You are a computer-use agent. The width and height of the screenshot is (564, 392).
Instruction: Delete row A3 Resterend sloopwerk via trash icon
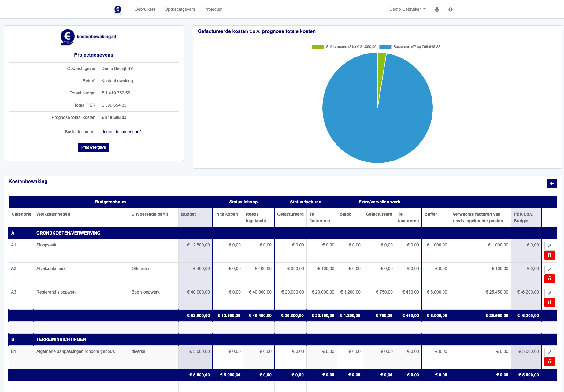point(550,302)
